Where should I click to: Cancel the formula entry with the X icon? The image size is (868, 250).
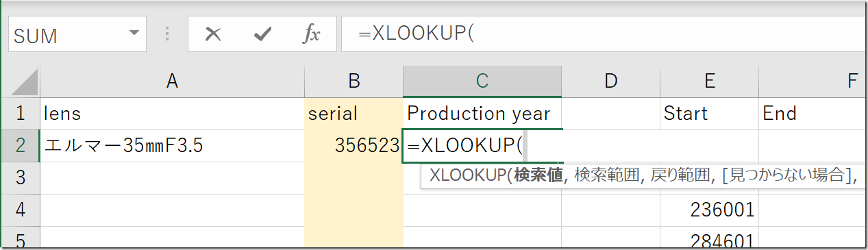(213, 34)
